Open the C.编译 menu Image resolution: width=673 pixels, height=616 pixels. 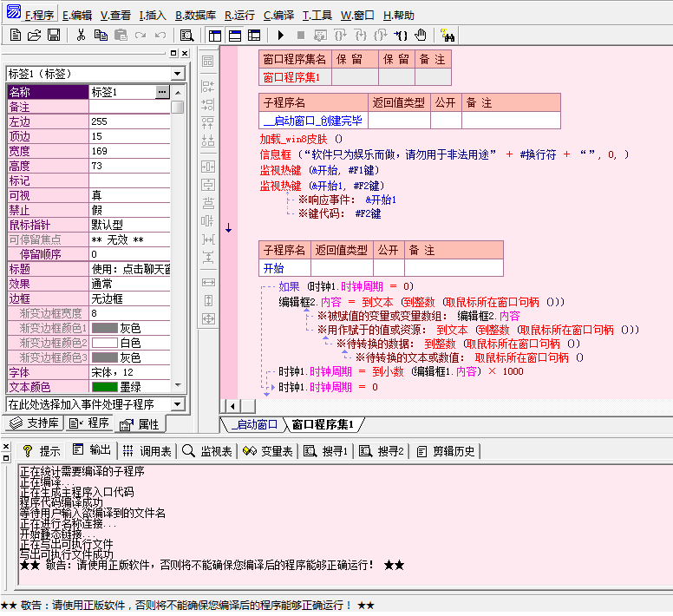click(278, 15)
